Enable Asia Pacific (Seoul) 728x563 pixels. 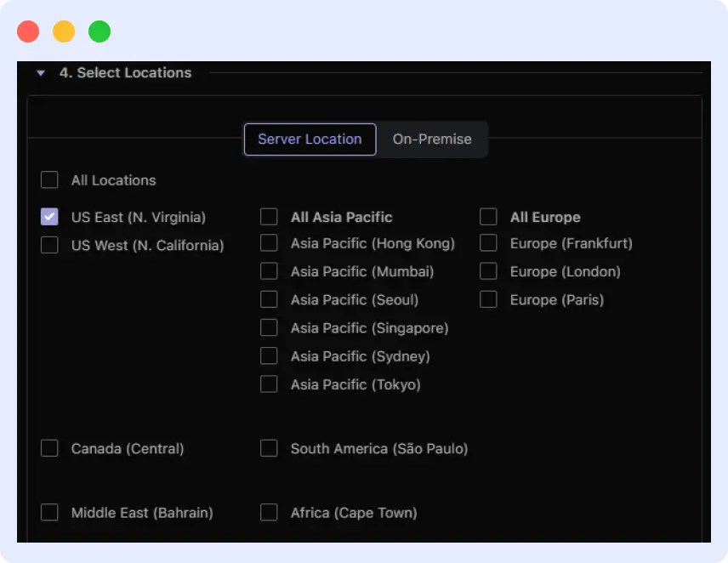click(269, 299)
